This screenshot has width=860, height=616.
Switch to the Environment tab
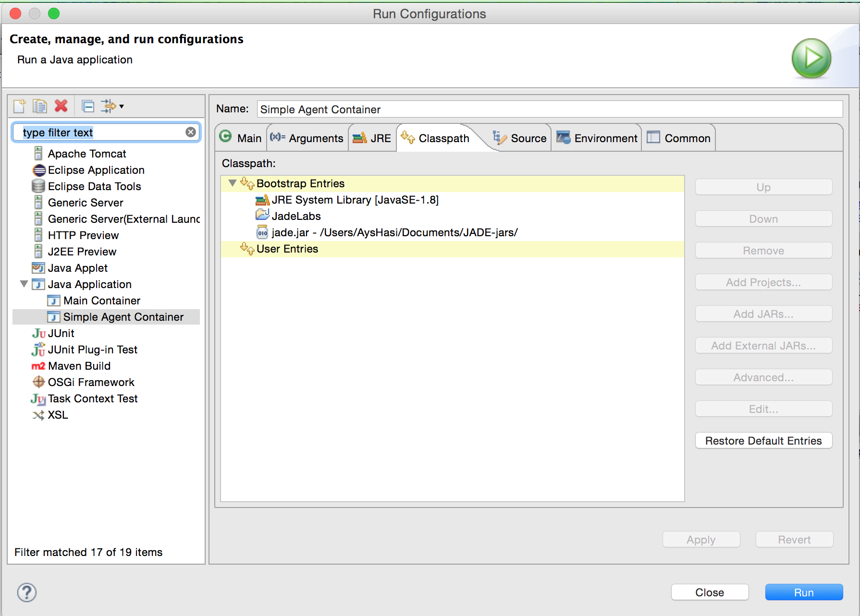click(x=597, y=138)
